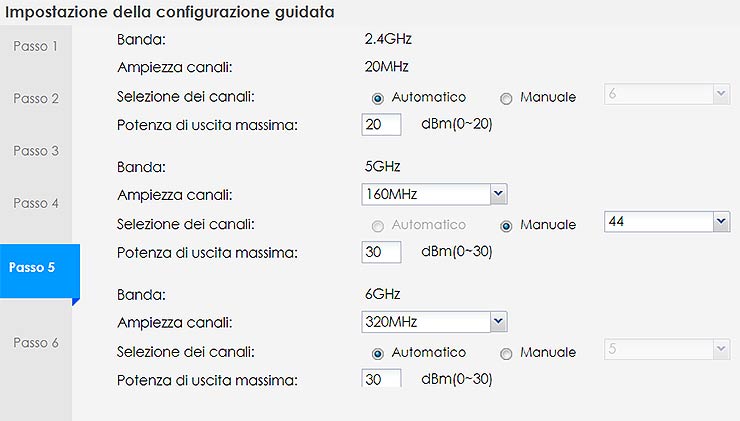Select Manuale for 6GHz channel selection

point(506,353)
